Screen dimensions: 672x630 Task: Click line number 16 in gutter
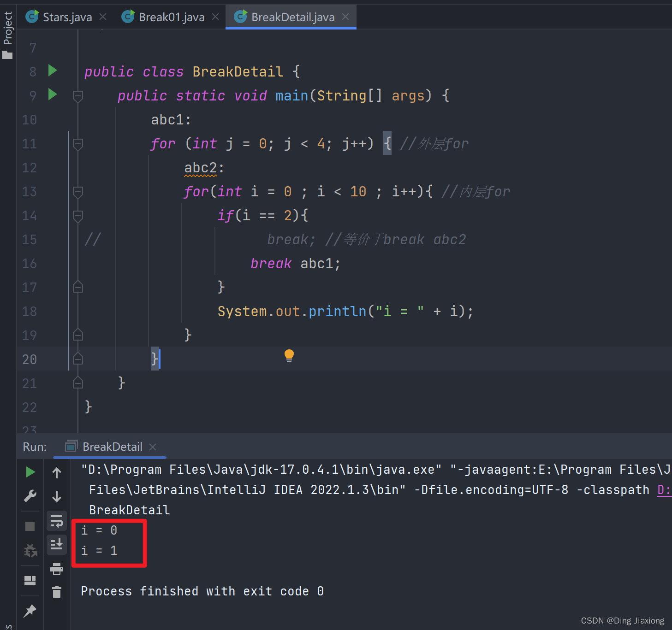point(30,264)
